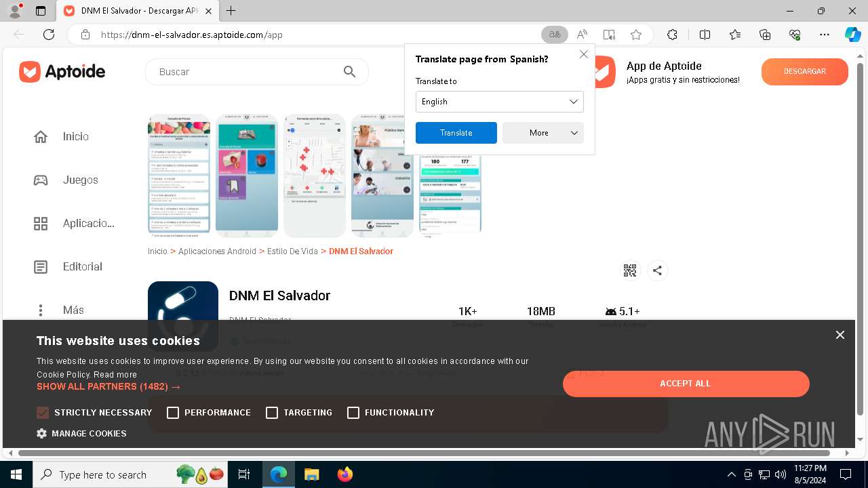Screen dimensions: 868x488
Task: Open browser Extensions icon
Action: click(672, 35)
